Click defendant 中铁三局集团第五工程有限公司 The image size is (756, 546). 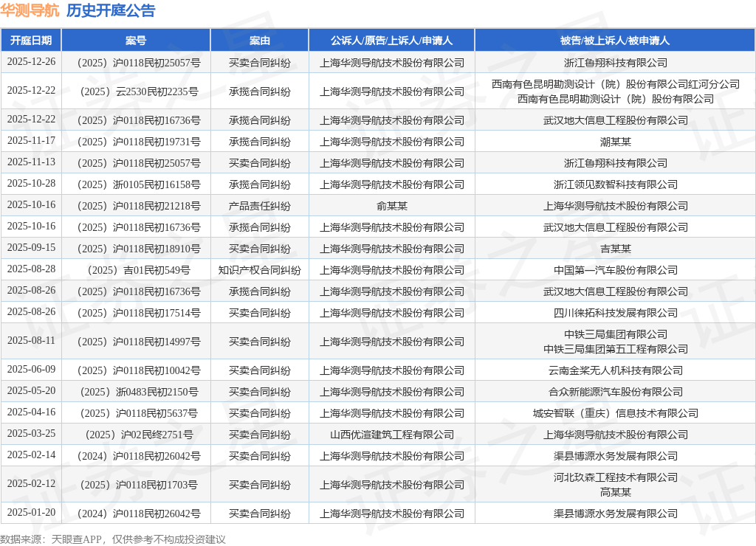click(616, 349)
